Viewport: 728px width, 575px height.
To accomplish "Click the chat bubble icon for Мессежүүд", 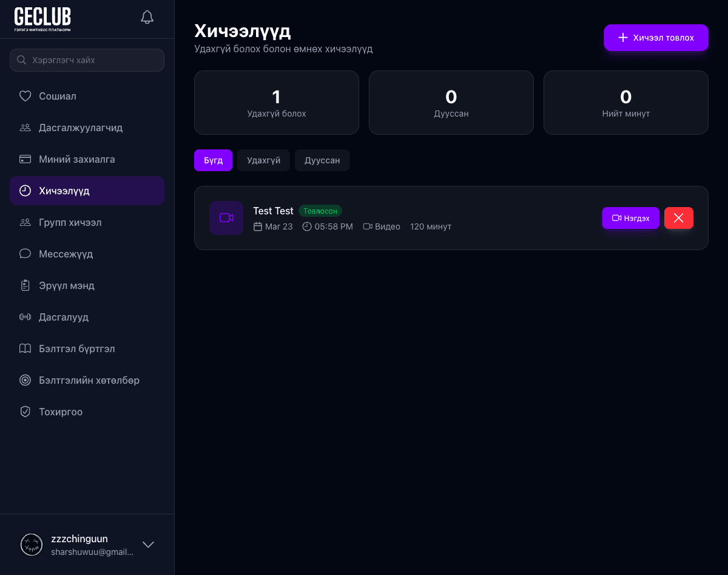I will pyautogui.click(x=25, y=254).
